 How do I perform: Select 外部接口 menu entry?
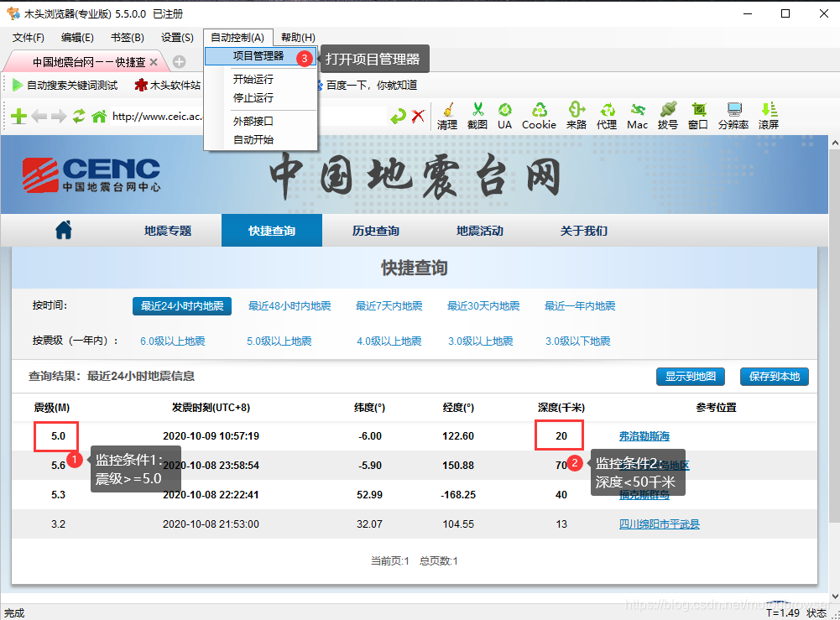(x=260, y=122)
